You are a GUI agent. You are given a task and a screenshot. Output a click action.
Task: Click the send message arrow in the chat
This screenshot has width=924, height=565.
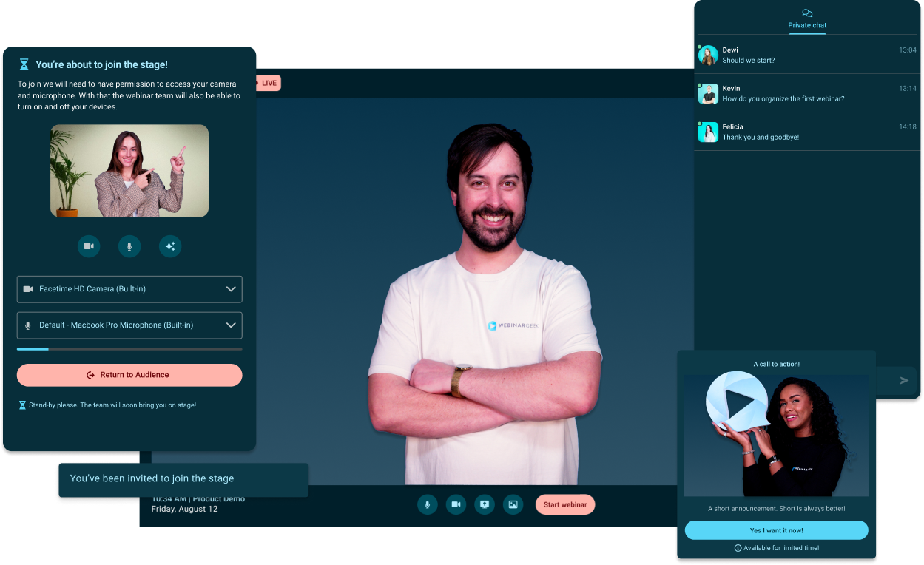903,380
